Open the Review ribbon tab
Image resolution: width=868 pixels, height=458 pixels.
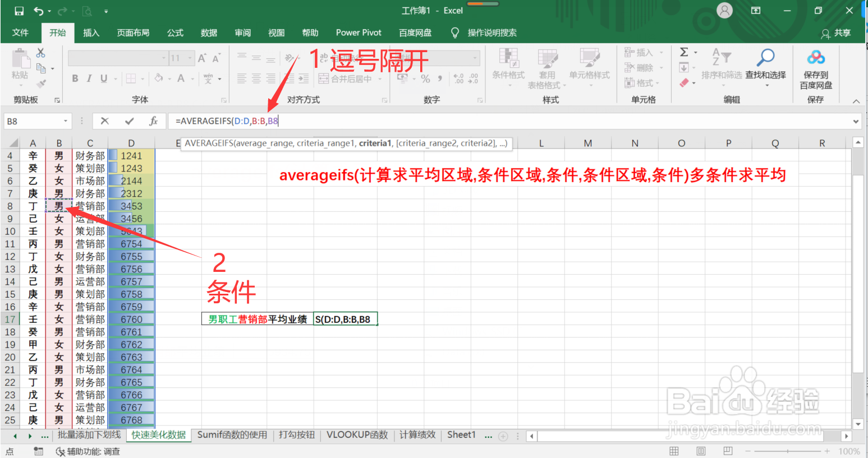(242, 33)
